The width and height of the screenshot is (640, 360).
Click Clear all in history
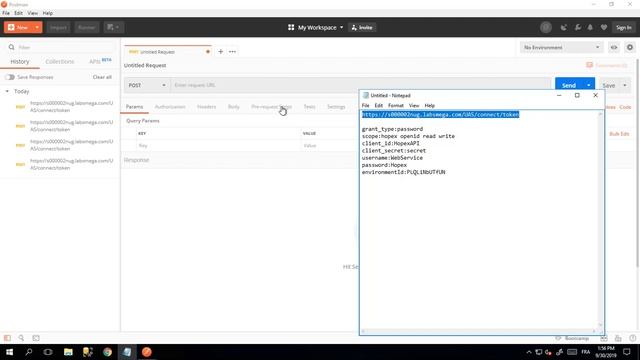pyautogui.click(x=102, y=77)
